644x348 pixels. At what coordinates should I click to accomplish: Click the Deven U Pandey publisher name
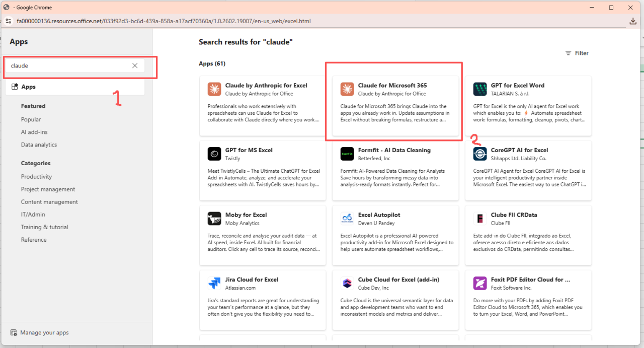(x=376, y=223)
